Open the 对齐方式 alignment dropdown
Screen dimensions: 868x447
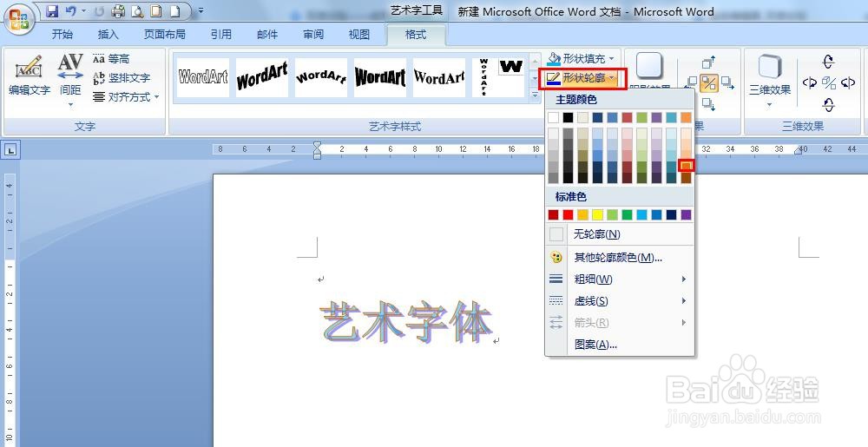pyautogui.click(x=126, y=97)
